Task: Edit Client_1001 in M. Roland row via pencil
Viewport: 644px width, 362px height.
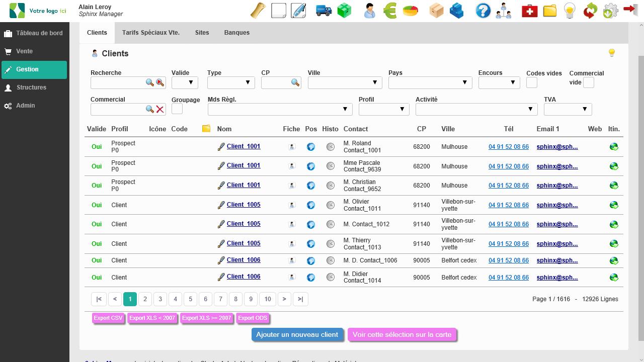Action: pos(221,147)
